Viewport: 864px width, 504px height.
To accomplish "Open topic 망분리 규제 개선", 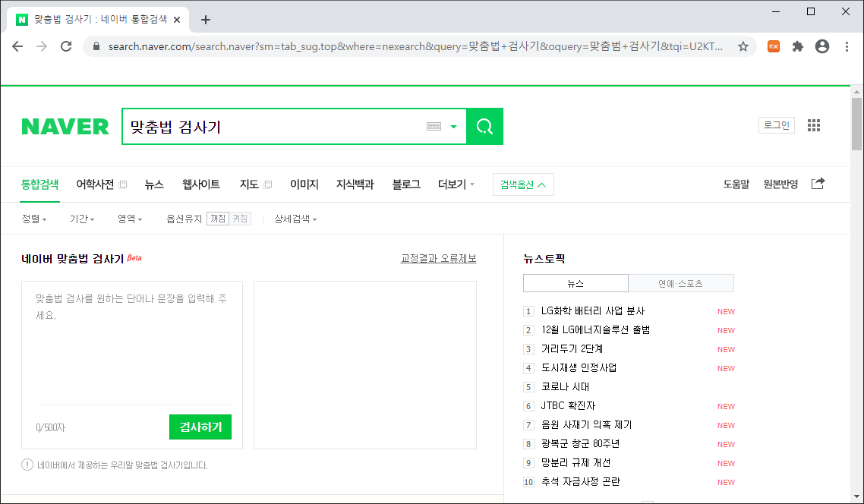I will click(x=575, y=463).
